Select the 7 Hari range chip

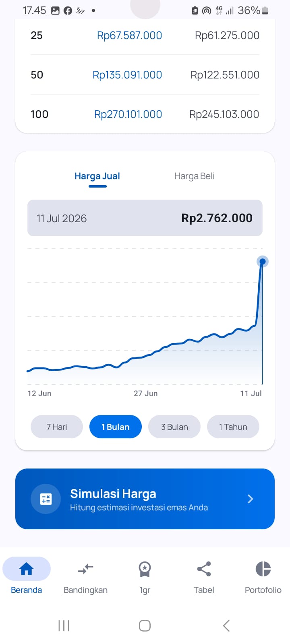(57, 427)
